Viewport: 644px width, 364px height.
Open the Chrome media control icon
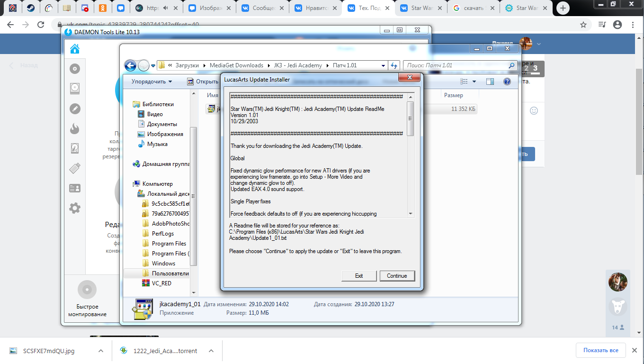click(x=602, y=25)
